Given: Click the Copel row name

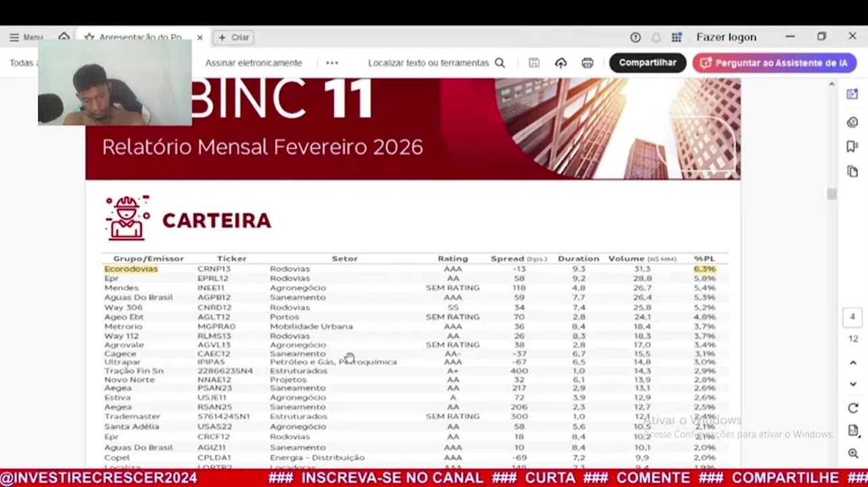Looking at the screenshot, I should click(116, 458).
